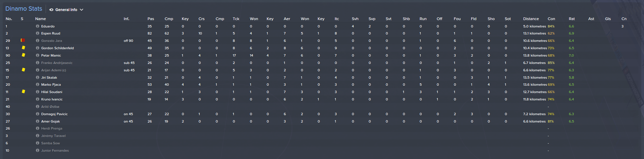This screenshot has height=159, width=644.
Task: Click the eye icon beside General Info
Action: tap(51, 10)
